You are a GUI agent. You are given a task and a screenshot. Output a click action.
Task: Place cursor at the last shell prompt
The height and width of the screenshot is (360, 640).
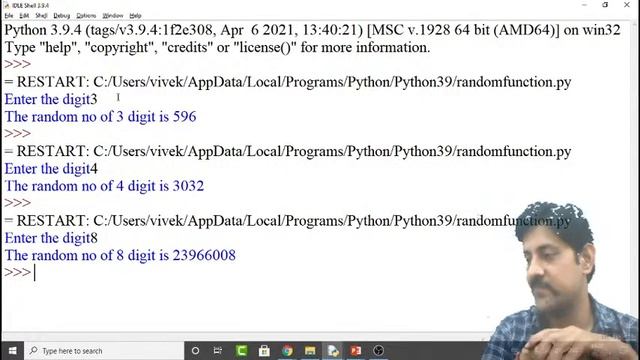[35, 272]
